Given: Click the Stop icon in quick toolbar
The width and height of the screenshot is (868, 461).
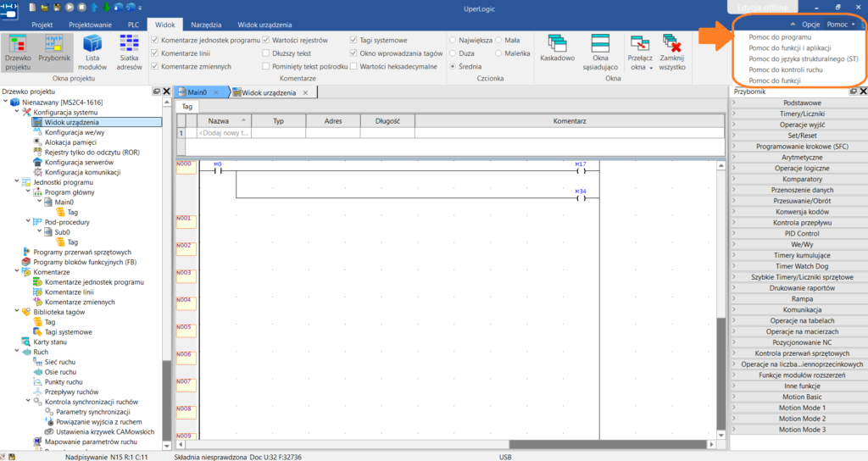Looking at the screenshot, I should click(81, 7).
